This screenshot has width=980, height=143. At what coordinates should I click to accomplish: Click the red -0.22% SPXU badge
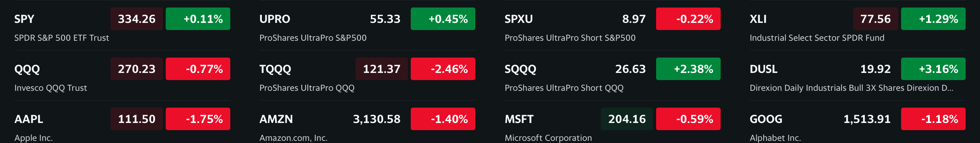688,19
